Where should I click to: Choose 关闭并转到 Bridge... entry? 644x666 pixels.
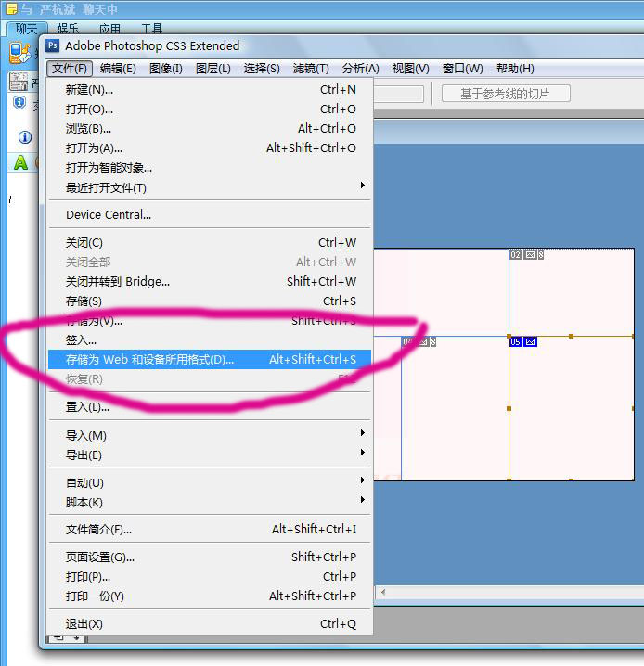(210, 281)
